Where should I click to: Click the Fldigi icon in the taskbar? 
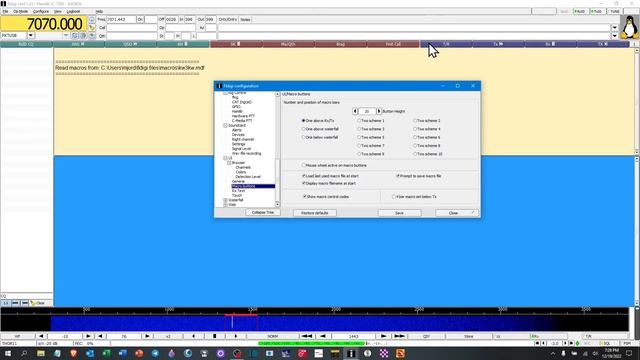click(x=351, y=353)
